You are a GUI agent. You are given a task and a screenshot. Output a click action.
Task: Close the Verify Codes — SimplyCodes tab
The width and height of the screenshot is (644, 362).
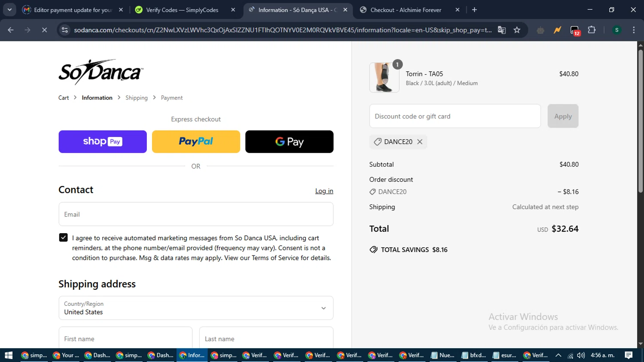[233, 9]
